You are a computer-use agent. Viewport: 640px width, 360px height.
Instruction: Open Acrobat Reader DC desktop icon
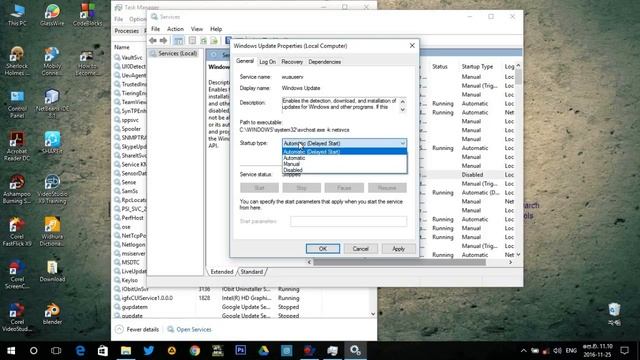[x=17, y=147]
